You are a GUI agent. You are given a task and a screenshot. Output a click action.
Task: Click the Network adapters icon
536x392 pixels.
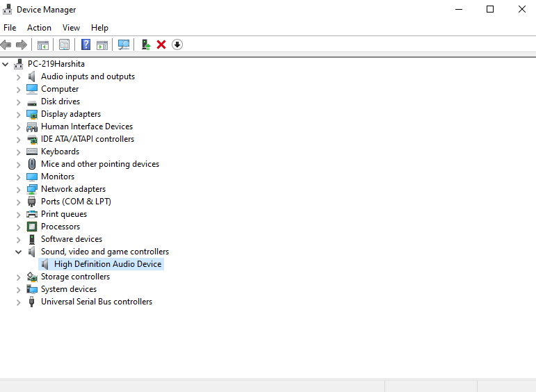[32, 189]
